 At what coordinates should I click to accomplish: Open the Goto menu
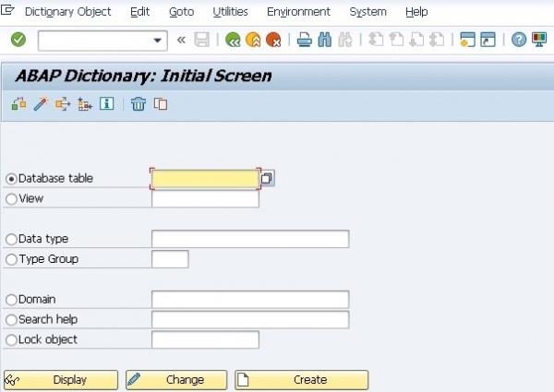181,12
